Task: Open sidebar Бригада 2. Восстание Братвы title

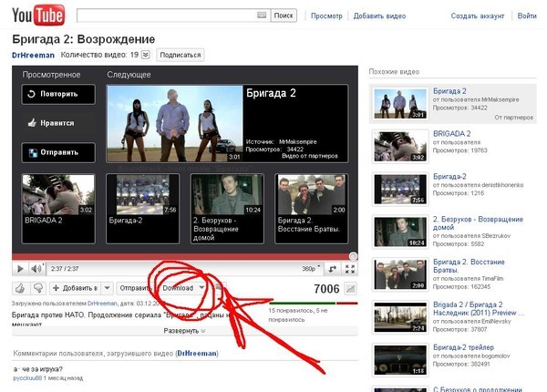Action: [469, 266]
